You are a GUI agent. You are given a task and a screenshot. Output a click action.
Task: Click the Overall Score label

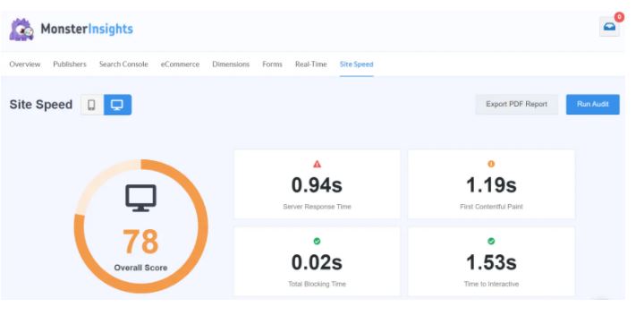pyautogui.click(x=140, y=268)
